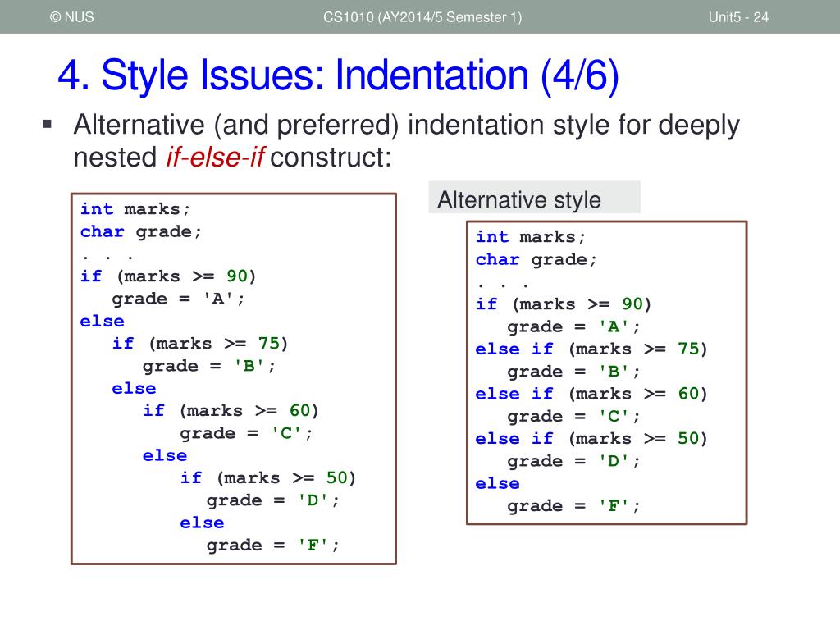Viewport: 840px width, 630px height.
Task: Click grade = 'D'; in right code box
Action: point(573,461)
